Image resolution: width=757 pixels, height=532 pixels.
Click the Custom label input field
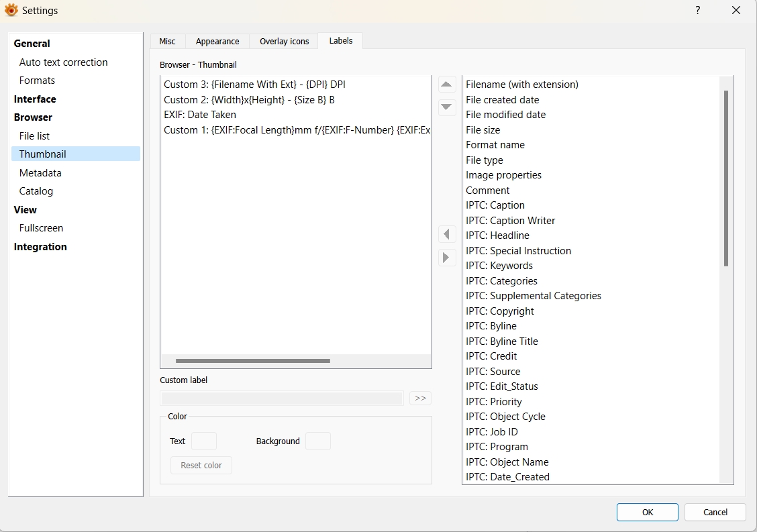pyautogui.click(x=282, y=398)
